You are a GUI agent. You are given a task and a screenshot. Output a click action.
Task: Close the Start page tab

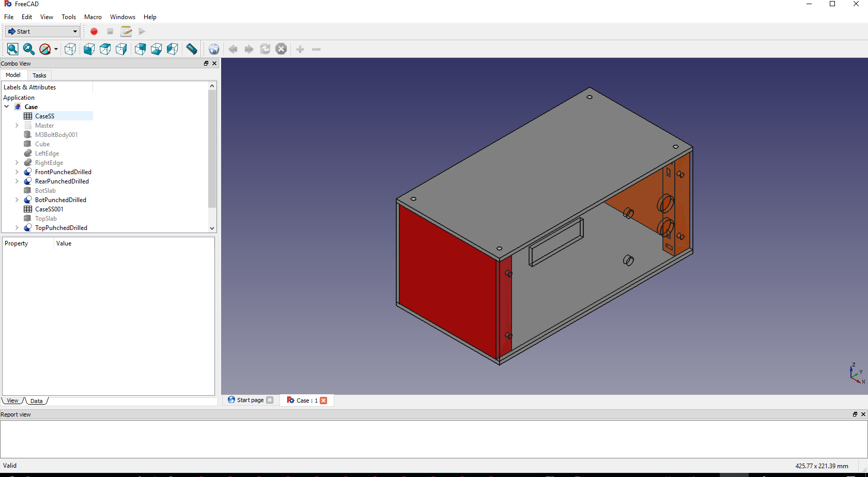coord(270,400)
